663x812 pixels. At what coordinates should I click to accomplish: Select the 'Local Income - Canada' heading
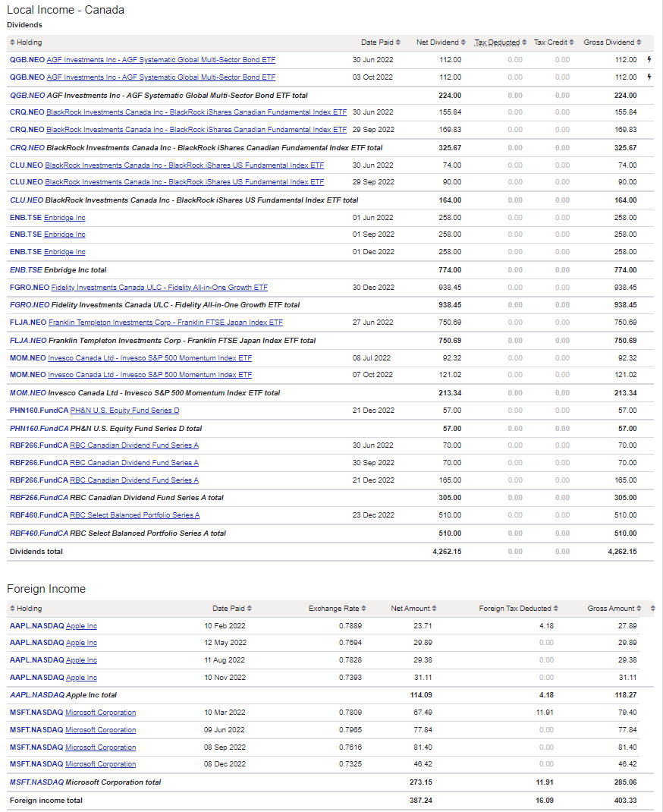[66, 10]
